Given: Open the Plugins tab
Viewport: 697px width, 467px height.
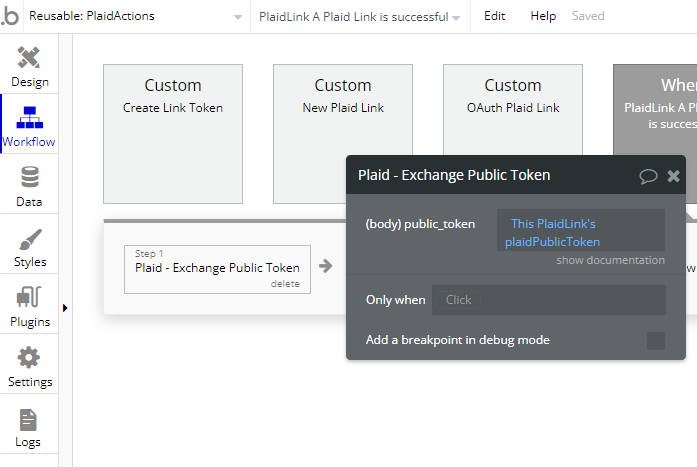Looking at the screenshot, I should (29, 305).
